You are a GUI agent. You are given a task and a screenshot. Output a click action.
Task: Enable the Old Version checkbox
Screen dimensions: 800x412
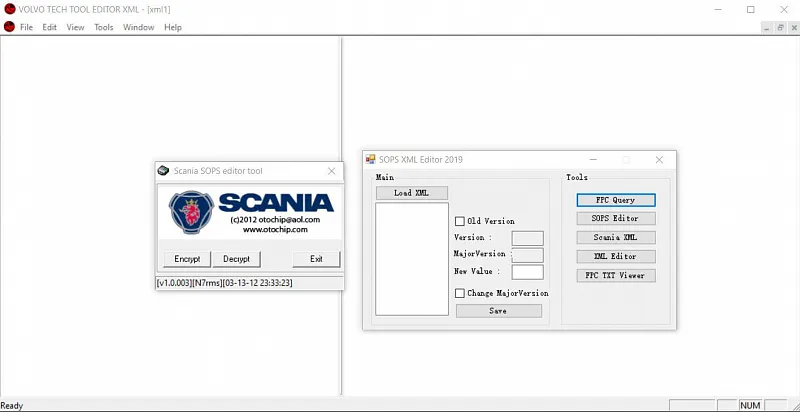click(x=460, y=221)
